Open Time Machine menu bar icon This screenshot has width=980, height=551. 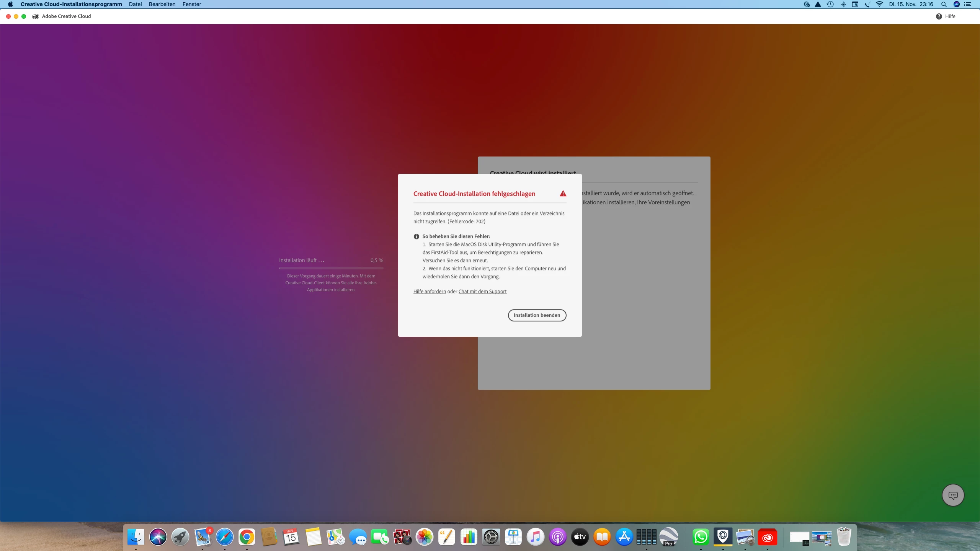coord(830,4)
